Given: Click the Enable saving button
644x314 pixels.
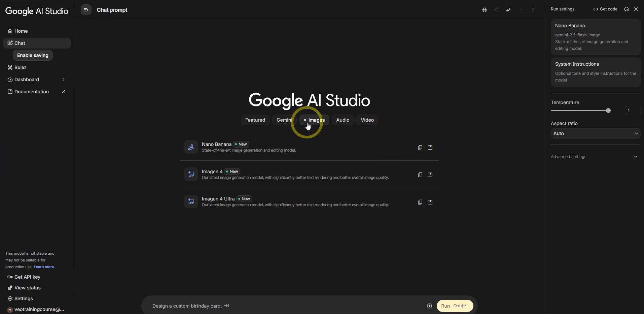Looking at the screenshot, I should point(33,55).
